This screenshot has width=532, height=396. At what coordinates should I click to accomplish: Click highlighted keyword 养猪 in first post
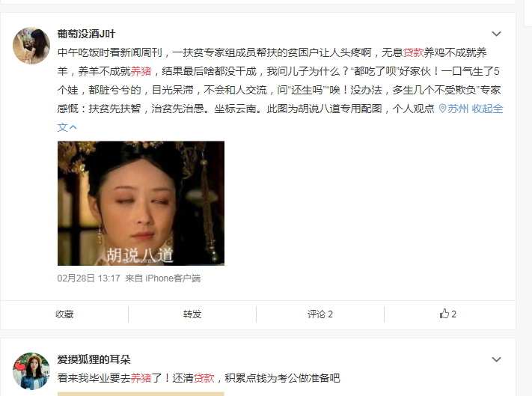(141, 71)
